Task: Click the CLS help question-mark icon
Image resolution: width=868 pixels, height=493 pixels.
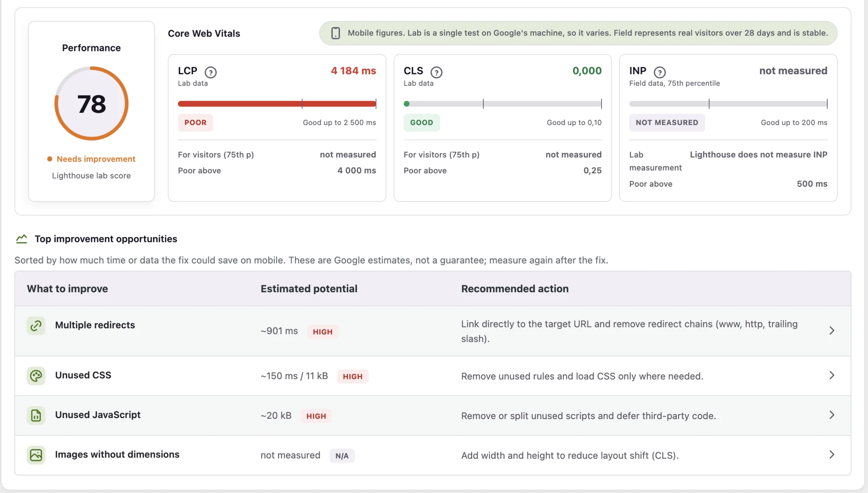Action: (436, 72)
